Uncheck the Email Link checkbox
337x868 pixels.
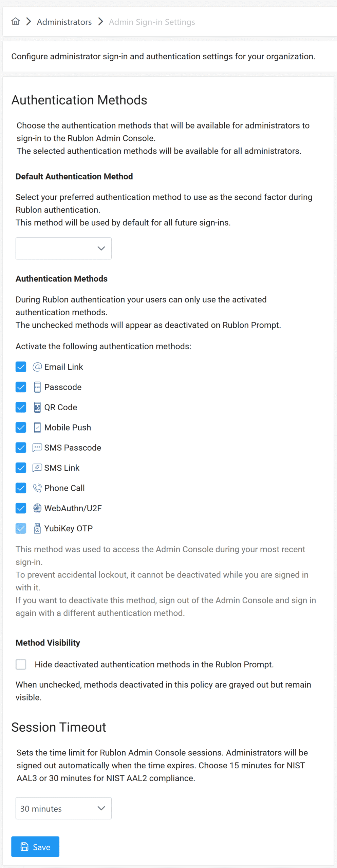[x=21, y=367]
